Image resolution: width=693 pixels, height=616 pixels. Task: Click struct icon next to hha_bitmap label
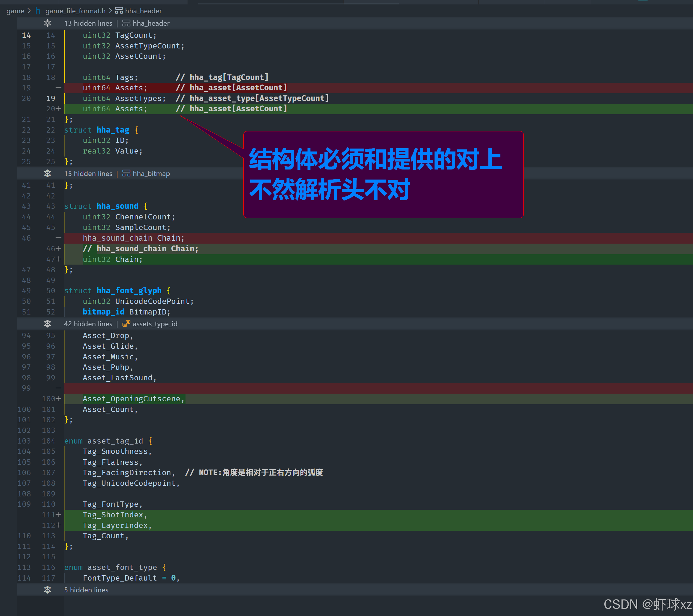pyautogui.click(x=126, y=173)
